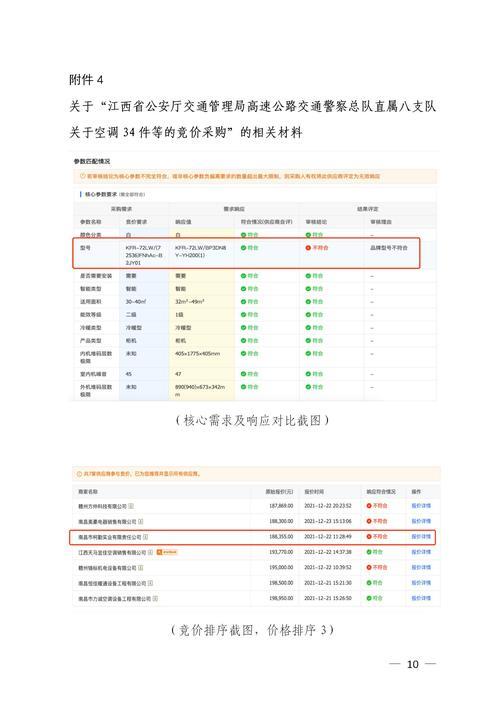This screenshot has width=500, height=707.
Task: Click timestamp 2021-12-21 15:21:30
Action: (x=328, y=583)
